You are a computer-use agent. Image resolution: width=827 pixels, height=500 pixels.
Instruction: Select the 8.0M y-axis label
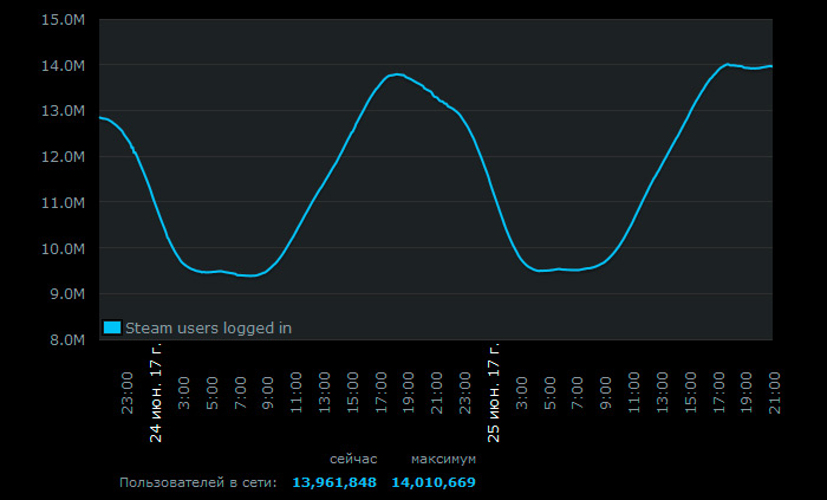64,340
